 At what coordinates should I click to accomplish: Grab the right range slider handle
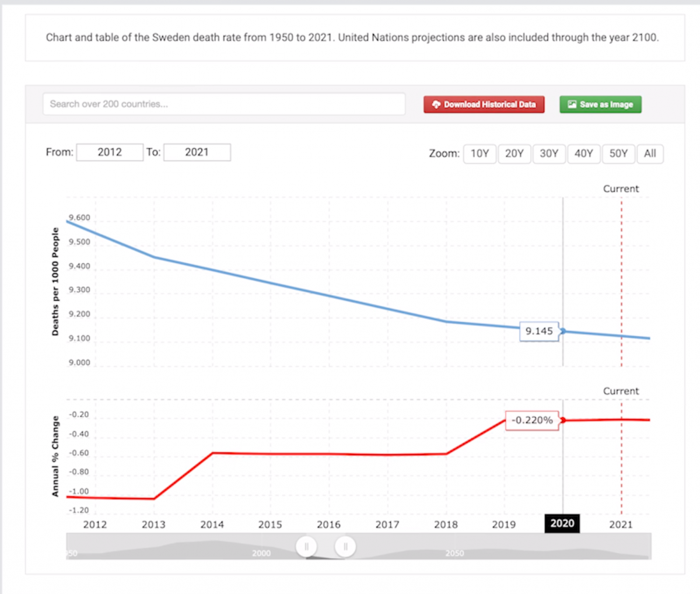345,547
